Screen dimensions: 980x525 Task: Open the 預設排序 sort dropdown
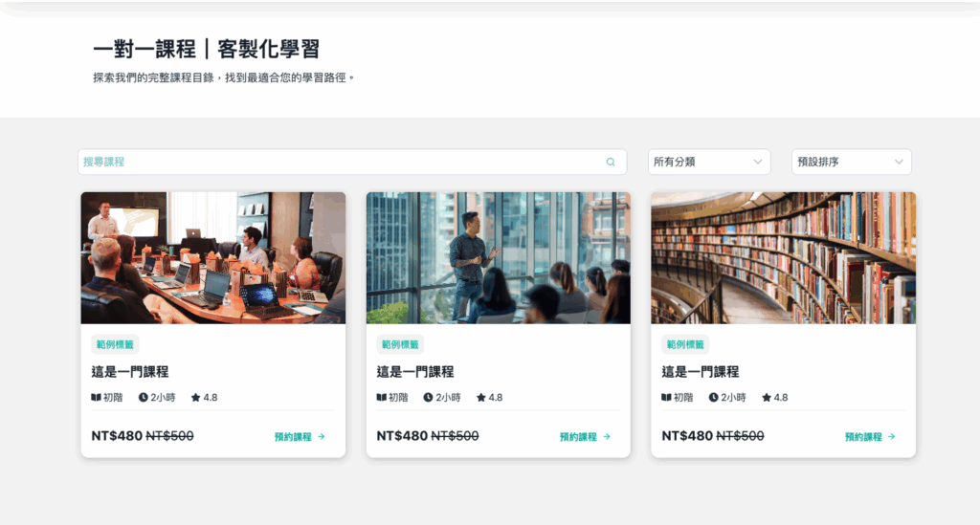[x=851, y=163]
